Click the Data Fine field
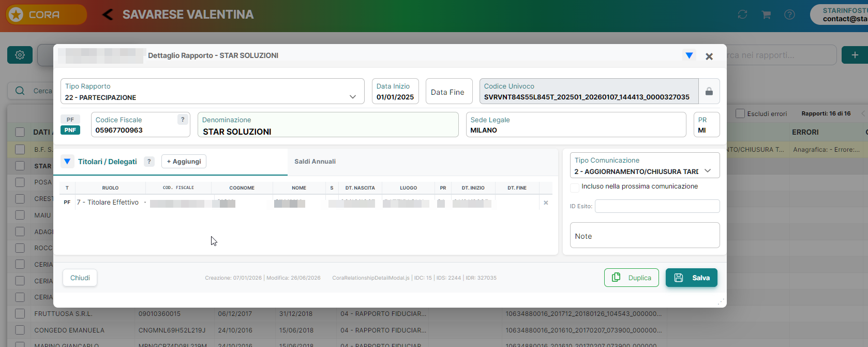The height and width of the screenshot is (347, 868). coord(449,92)
